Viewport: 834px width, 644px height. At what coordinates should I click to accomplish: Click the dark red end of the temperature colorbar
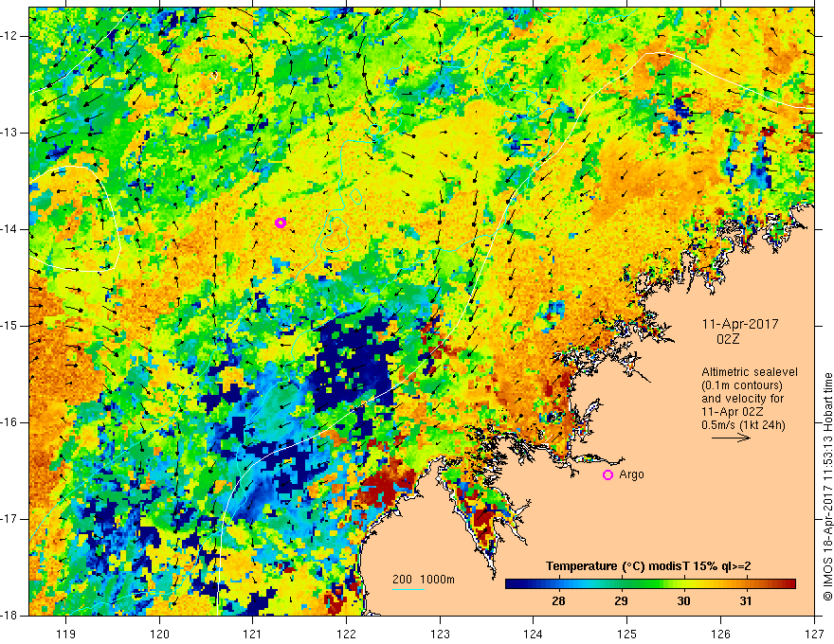[x=789, y=584]
